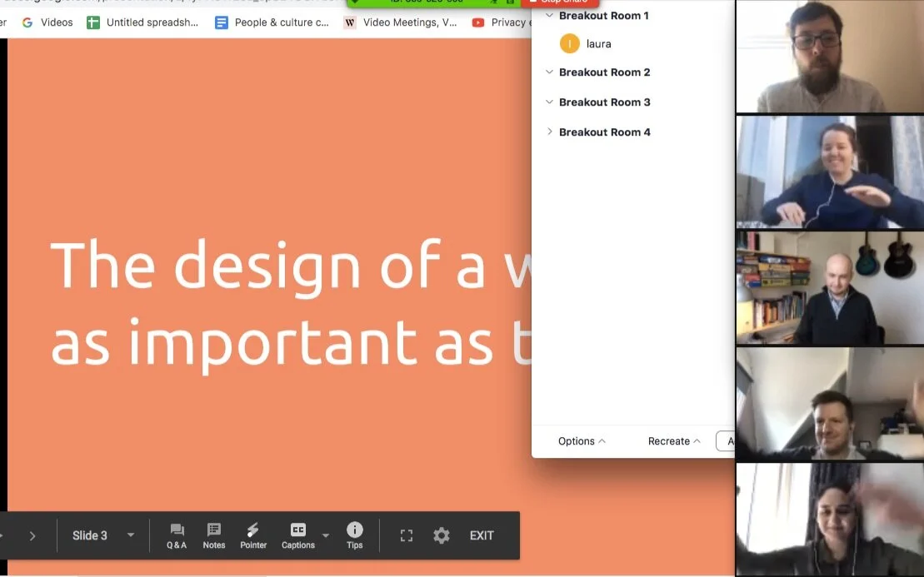
Task: Select smiling woman with earphones video tile
Action: tap(830, 172)
